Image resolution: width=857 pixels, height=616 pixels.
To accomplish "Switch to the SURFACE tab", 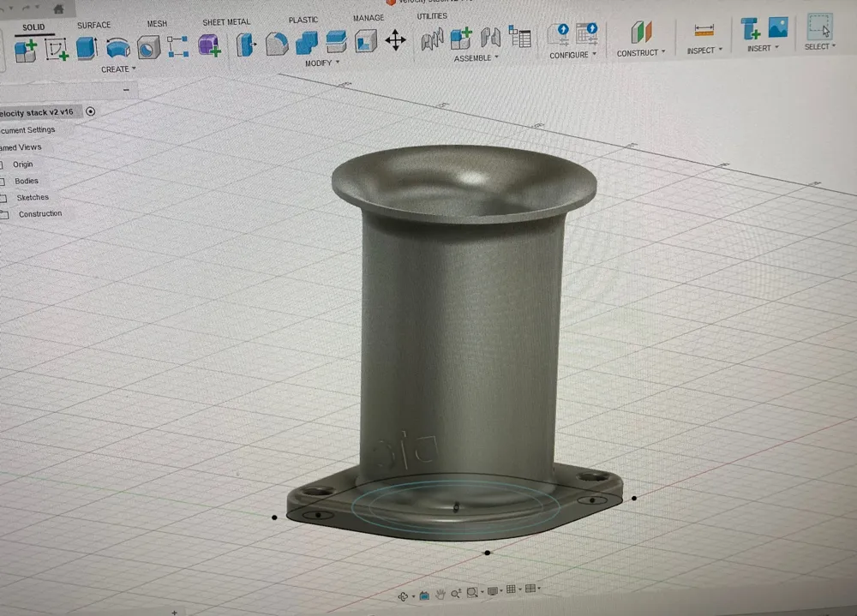I will coord(93,25).
